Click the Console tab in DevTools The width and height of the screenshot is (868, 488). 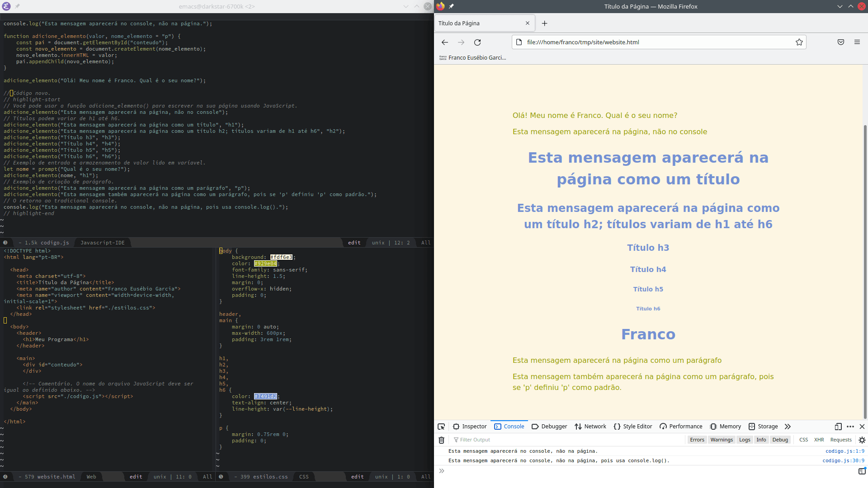(509, 426)
